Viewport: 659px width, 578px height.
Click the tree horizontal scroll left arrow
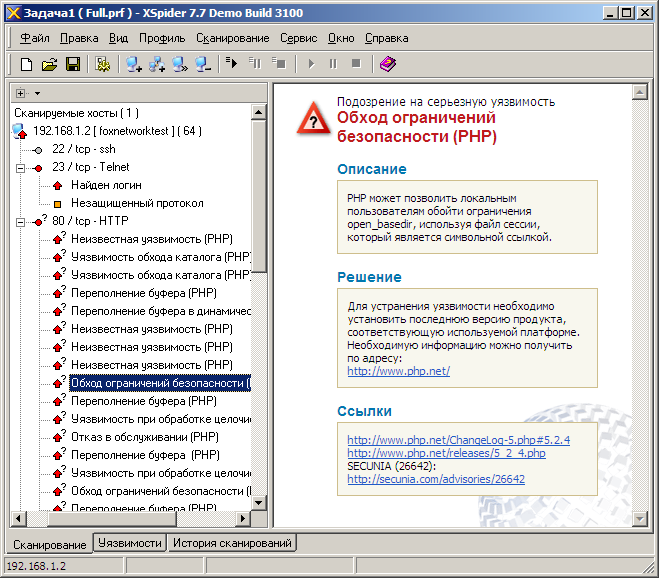(18, 518)
